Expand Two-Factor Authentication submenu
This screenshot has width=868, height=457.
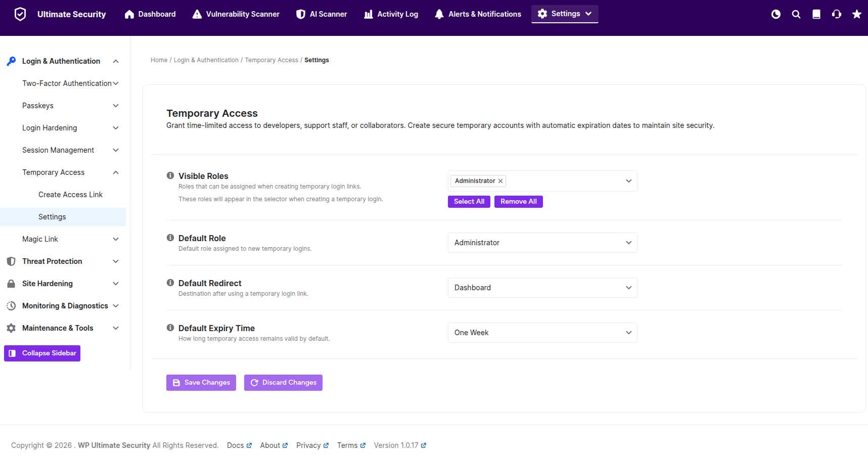click(116, 83)
